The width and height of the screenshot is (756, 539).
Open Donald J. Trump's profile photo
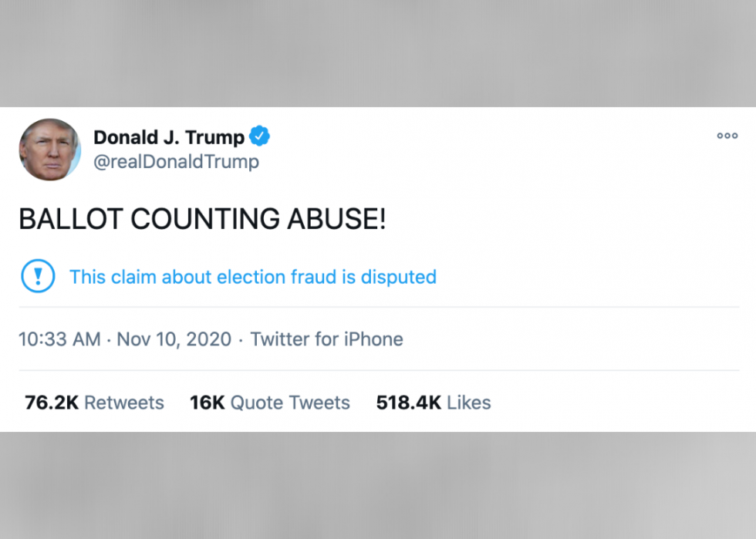[x=49, y=150]
